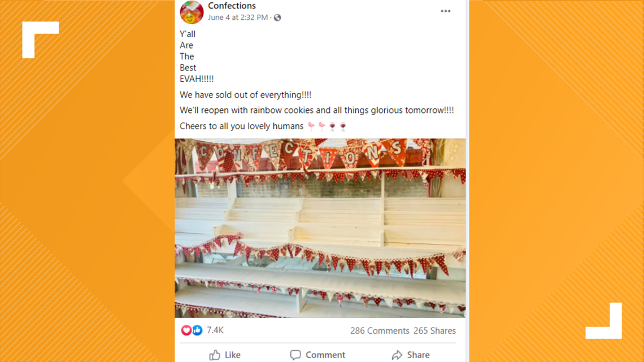Image resolution: width=644 pixels, height=362 pixels.
Task: Click the red heart reaction icon
Action: click(186, 330)
